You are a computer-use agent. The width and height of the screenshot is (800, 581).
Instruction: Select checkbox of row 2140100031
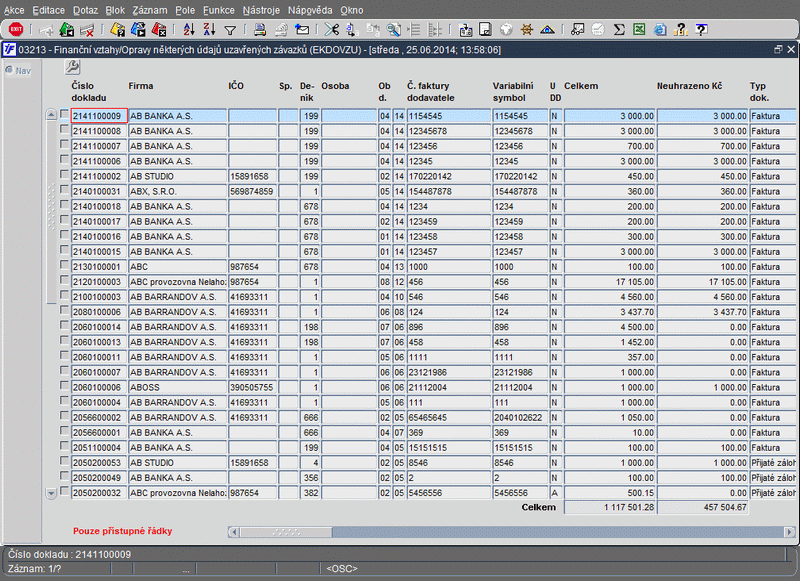click(x=65, y=191)
